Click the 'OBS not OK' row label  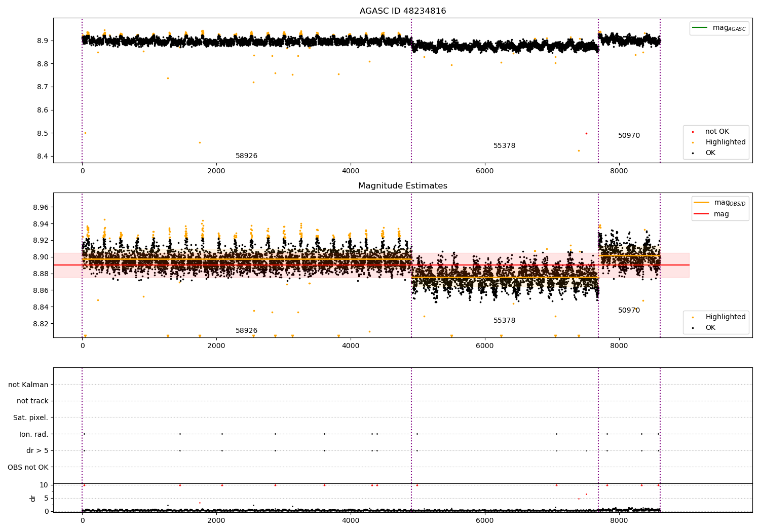[x=28, y=467]
